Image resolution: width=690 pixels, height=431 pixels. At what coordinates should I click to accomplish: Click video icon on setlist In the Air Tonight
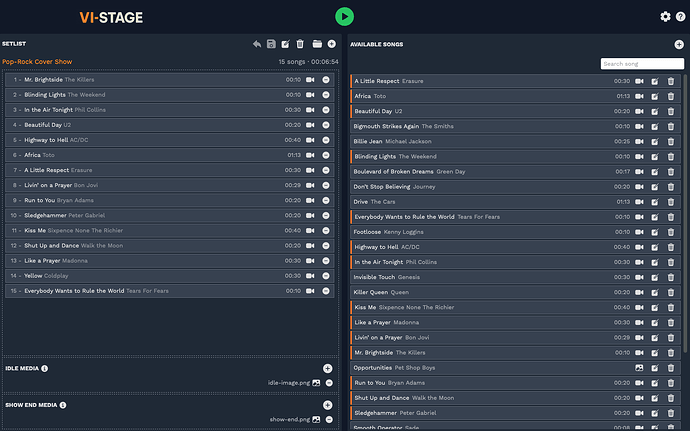coord(310,110)
